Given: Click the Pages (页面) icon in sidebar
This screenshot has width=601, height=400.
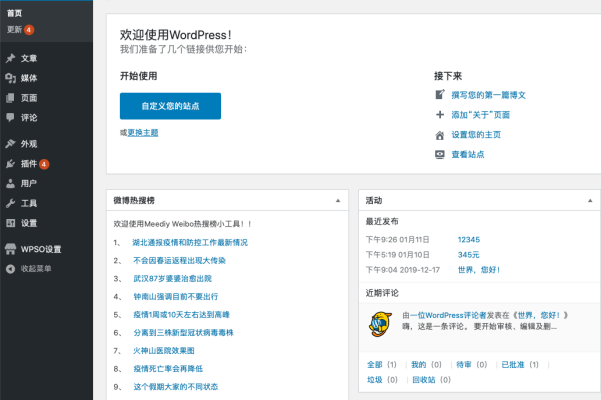Looking at the screenshot, I should coord(10,98).
